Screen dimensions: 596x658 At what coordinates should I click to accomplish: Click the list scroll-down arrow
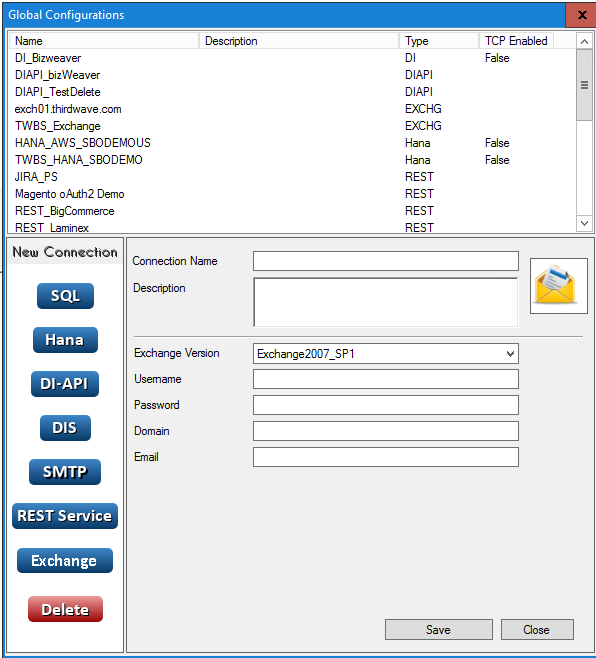[584, 223]
